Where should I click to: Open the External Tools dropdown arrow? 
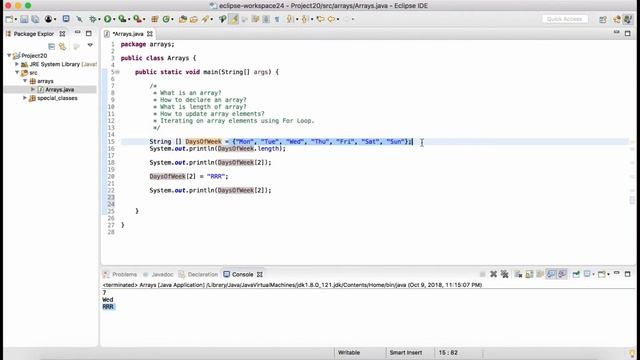[x=144, y=19]
